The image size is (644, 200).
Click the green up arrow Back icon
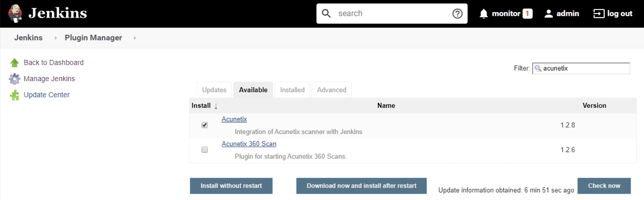(x=14, y=62)
